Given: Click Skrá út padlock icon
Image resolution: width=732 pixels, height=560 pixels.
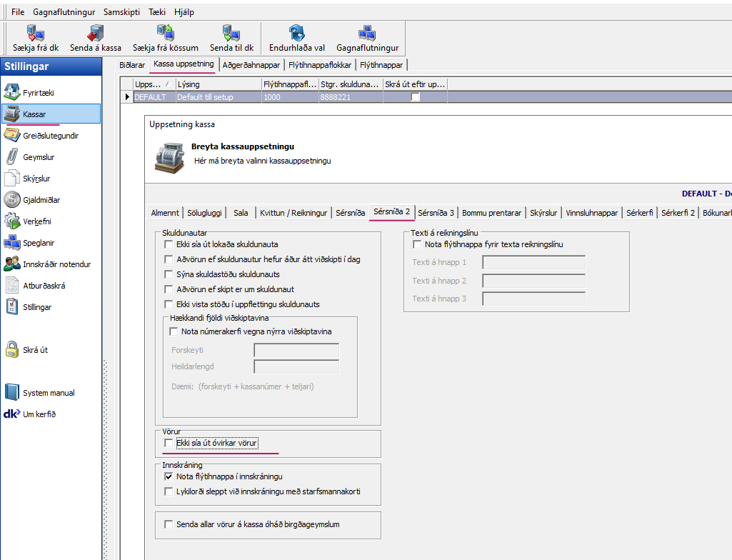Looking at the screenshot, I should [12, 350].
